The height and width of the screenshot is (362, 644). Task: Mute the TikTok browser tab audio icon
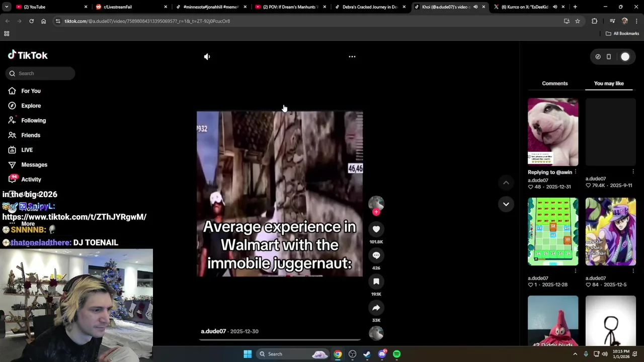coord(475,7)
